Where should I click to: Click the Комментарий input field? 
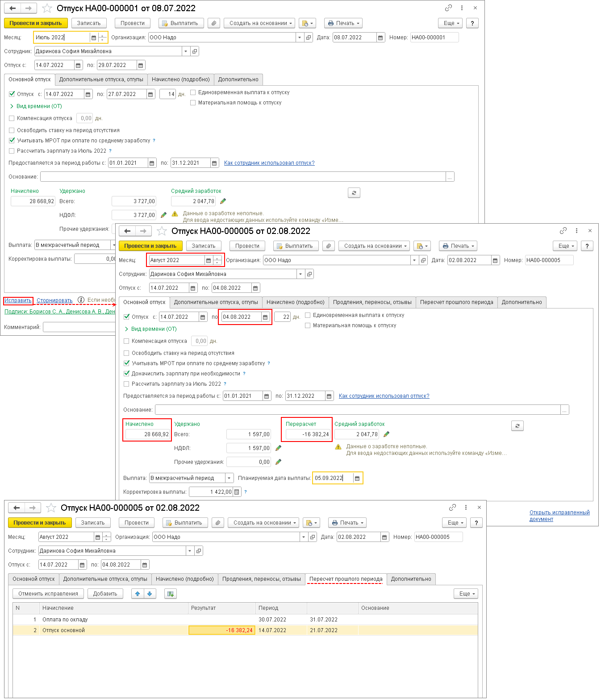pos(79,327)
